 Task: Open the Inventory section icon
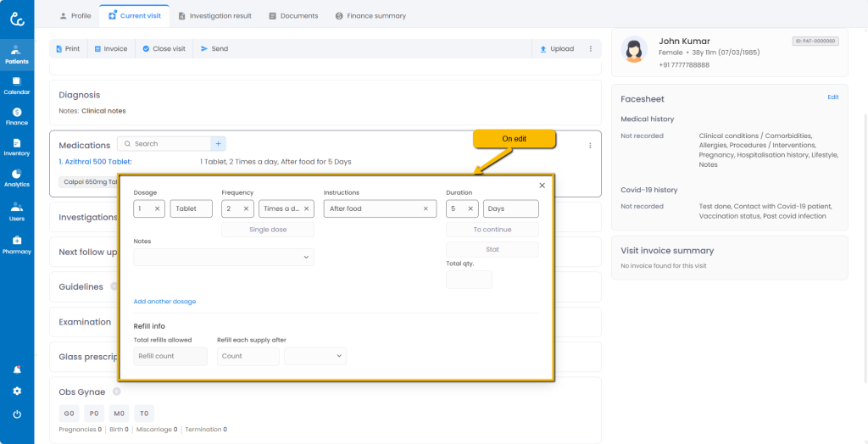17,147
